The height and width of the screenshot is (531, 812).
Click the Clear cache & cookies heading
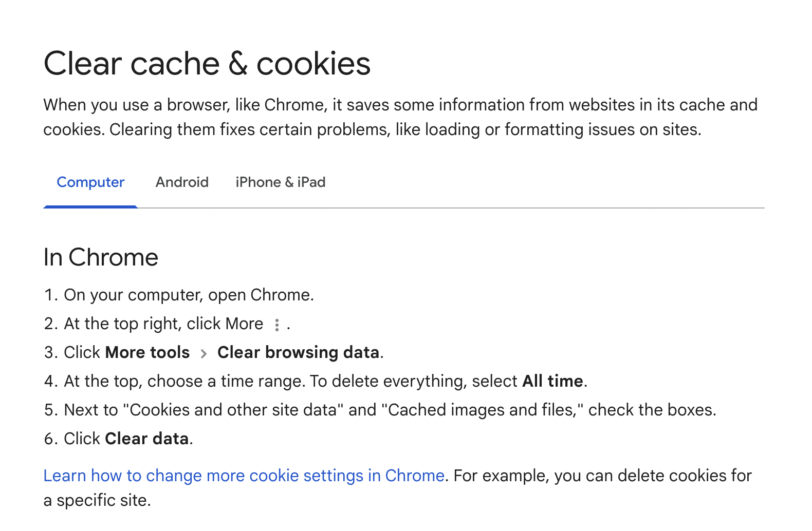[x=207, y=64]
